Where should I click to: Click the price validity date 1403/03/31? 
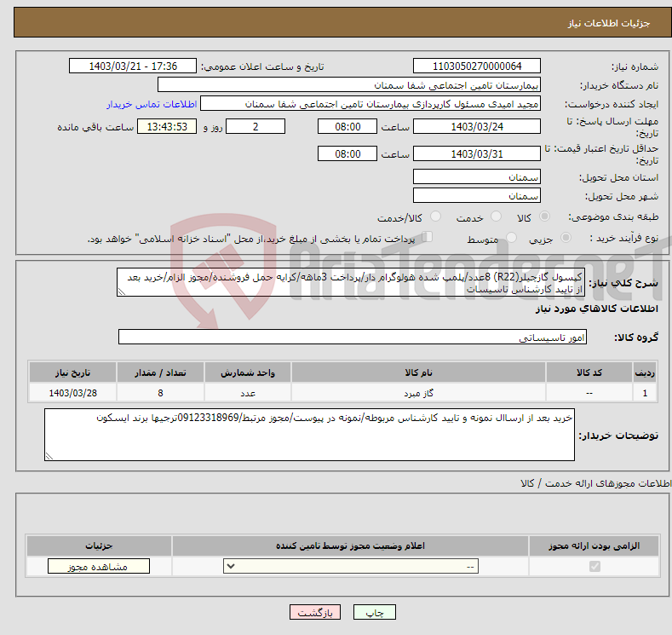[477, 154]
